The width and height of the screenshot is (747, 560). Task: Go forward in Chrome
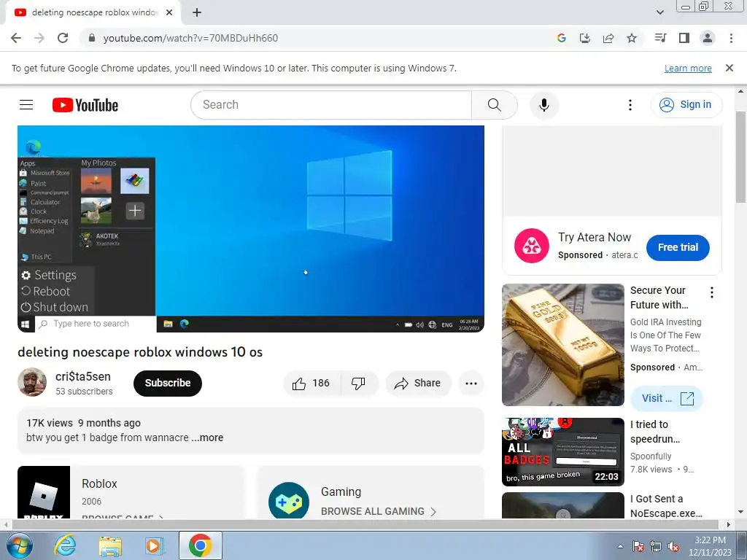pyautogui.click(x=39, y=38)
